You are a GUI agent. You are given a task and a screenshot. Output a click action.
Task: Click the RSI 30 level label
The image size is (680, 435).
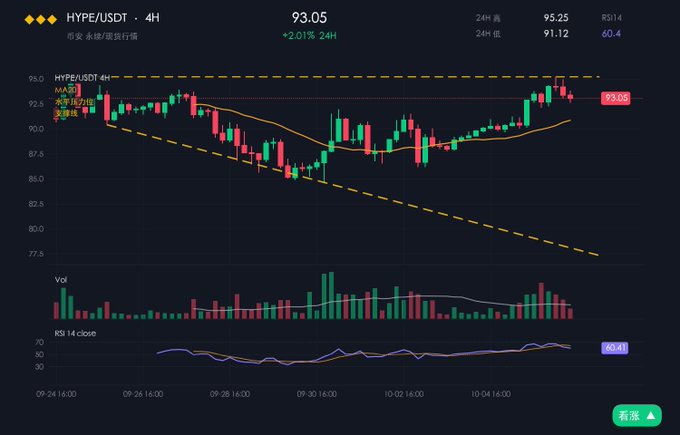pyautogui.click(x=39, y=366)
